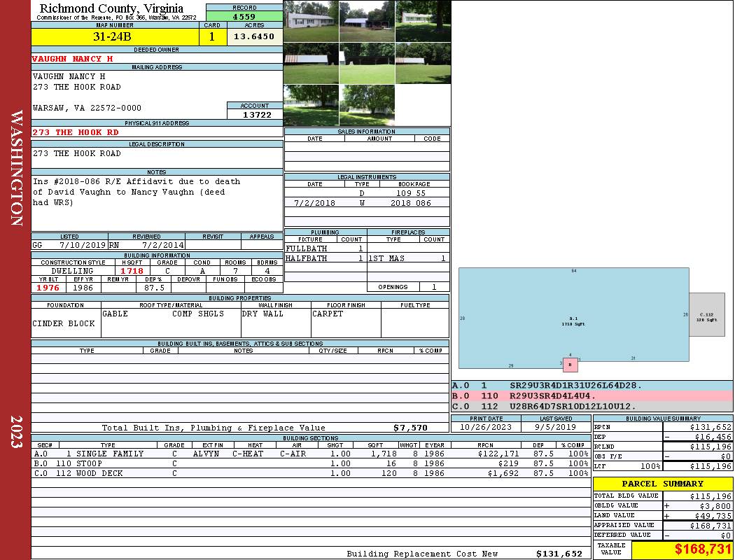This screenshot has width=735, height=560.
Task: Open the blue-roofed shed photo thumbnail
Action: tap(367, 21)
